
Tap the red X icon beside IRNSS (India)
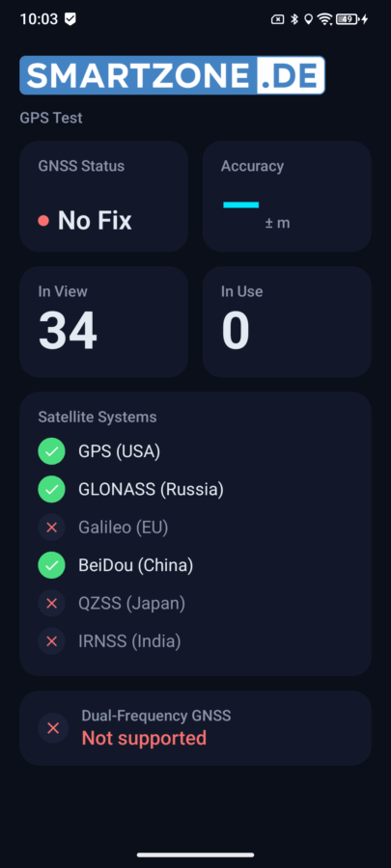point(51,641)
